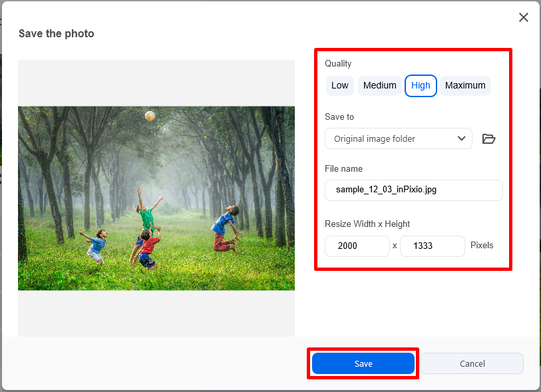Click the Save to label
This screenshot has height=392, width=541.
pos(339,116)
